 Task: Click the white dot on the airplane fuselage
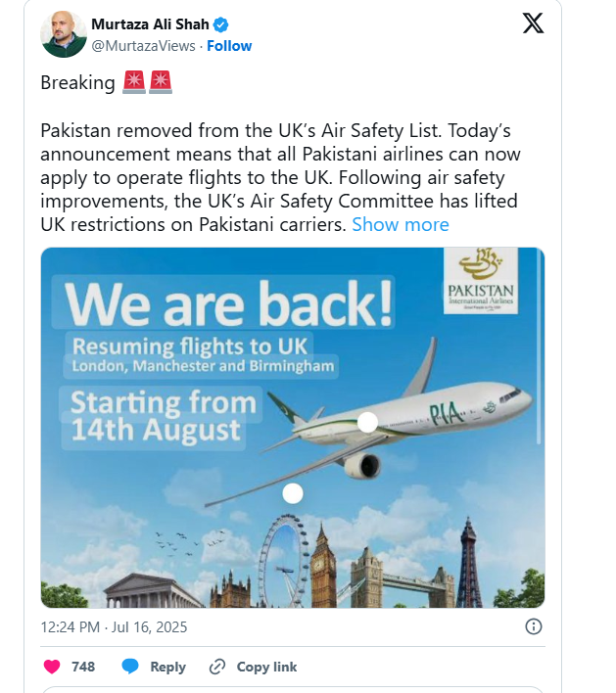click(x=367, y=422)
